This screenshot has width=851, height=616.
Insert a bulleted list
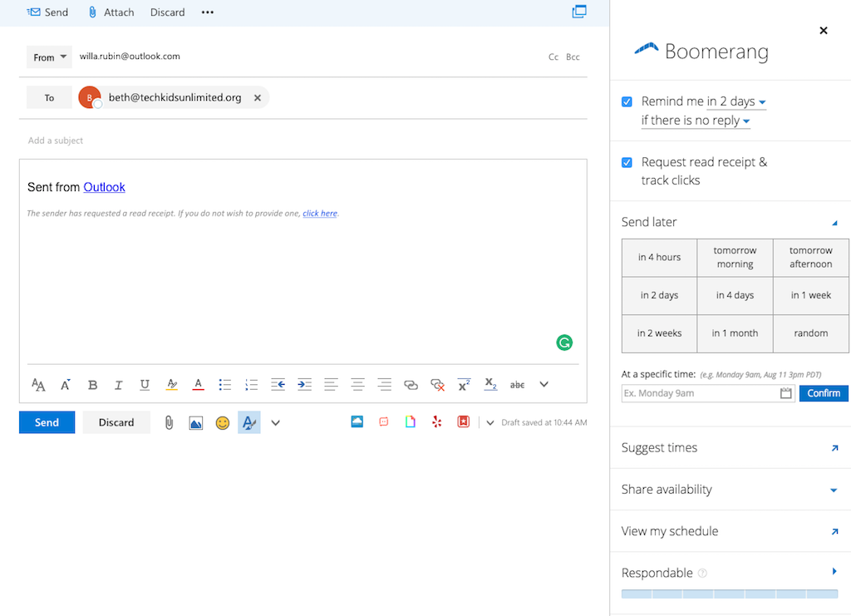224,384
